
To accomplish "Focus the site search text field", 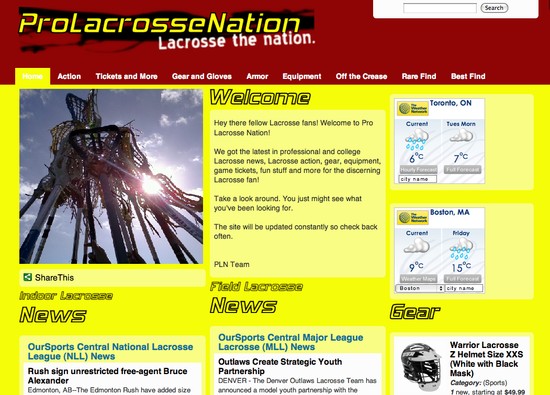I will coord(440,8).
